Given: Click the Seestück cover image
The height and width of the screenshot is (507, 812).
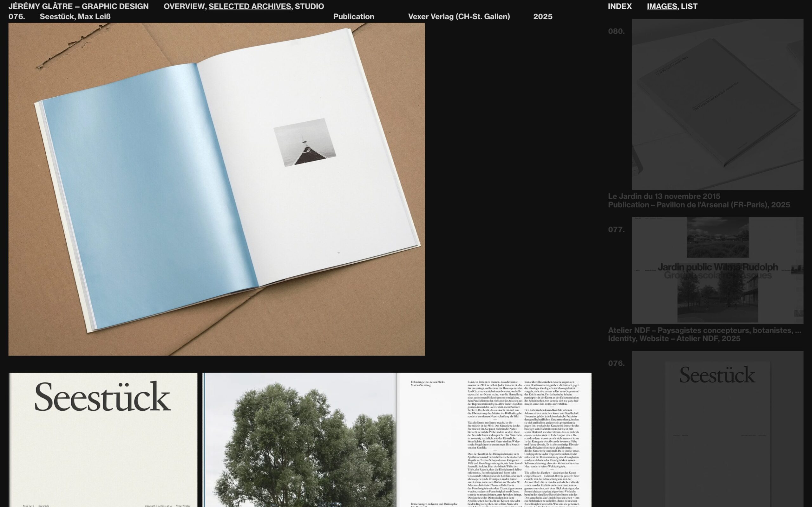Looking at the screenshot, I should [x=103, y=440].
